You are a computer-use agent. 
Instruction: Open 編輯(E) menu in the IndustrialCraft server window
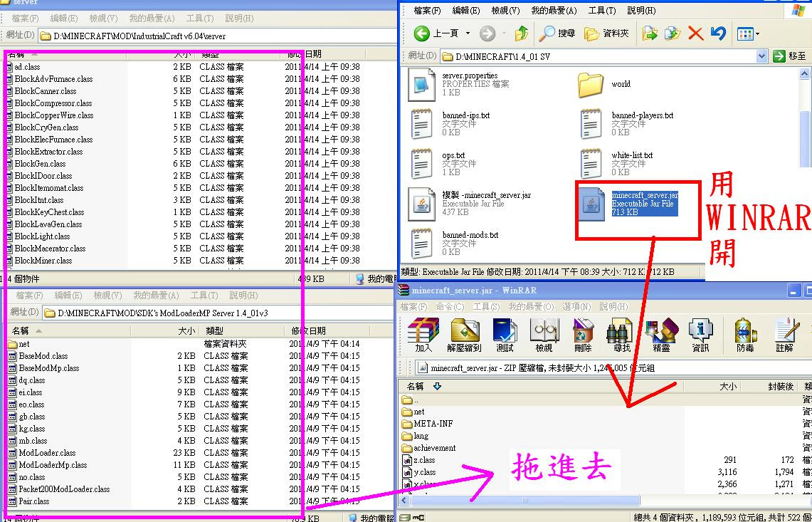click(x=64, y=18)
